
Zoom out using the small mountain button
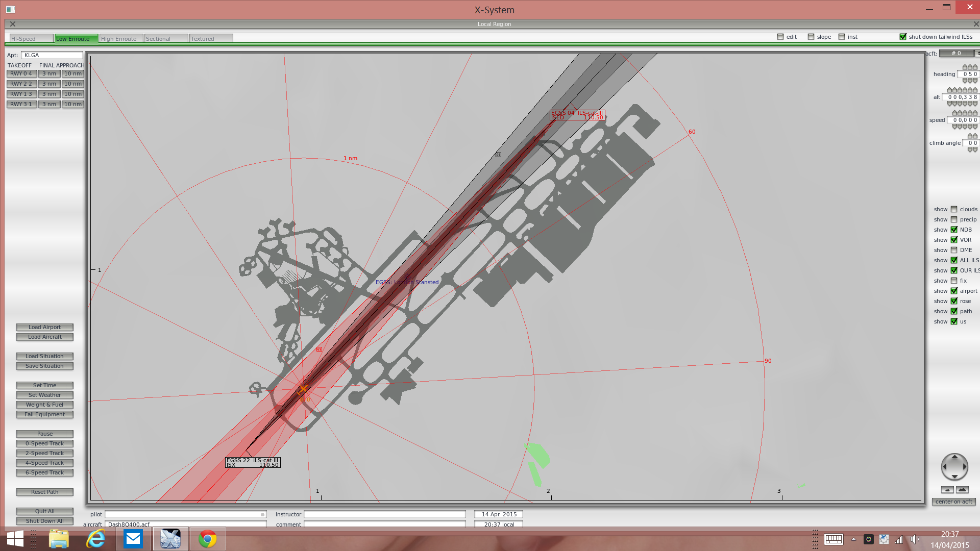point(947,490)
